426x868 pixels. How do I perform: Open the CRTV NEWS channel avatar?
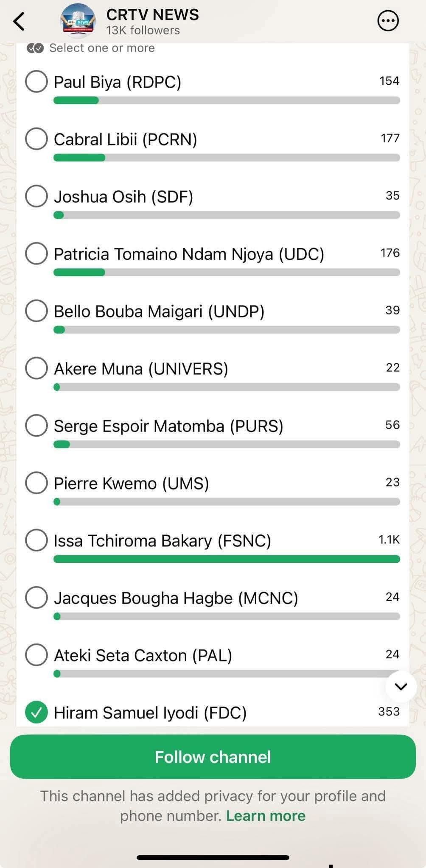tap(78, 21)
